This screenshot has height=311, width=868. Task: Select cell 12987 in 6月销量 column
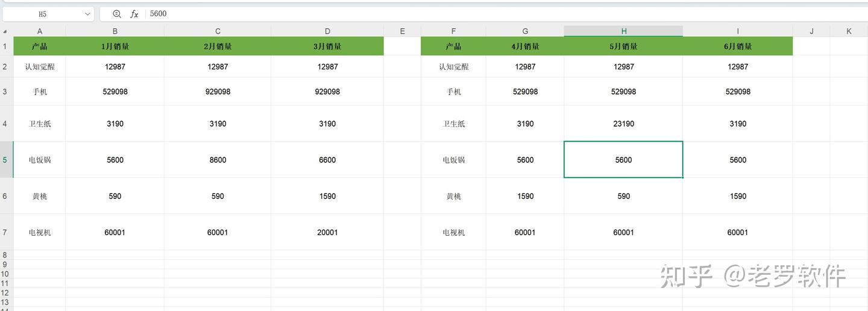[738, 67]
